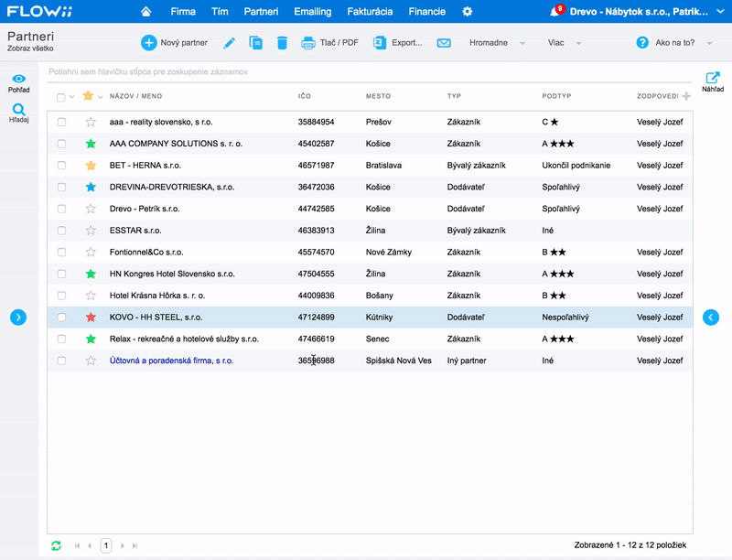Go to next page in pager
This screenshot has height=560, width=732.
click(x=123, y=545)
